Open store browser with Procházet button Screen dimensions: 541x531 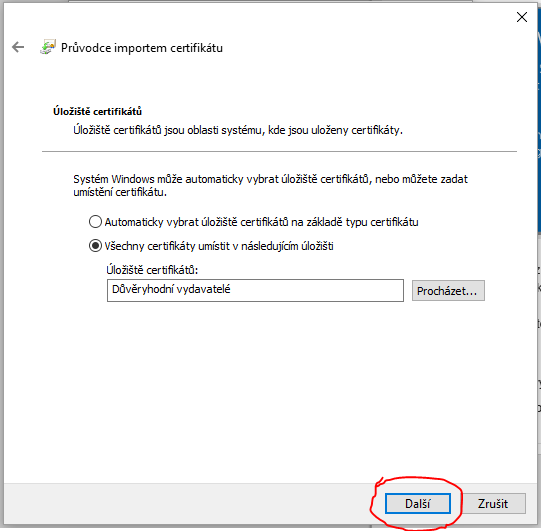[x=448, y=291]
